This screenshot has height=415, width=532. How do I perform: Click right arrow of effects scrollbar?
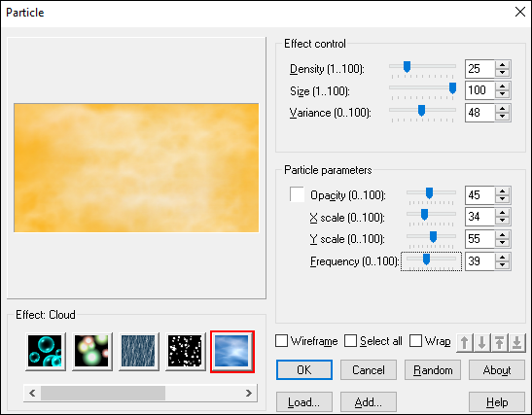(x=249, y=393)
